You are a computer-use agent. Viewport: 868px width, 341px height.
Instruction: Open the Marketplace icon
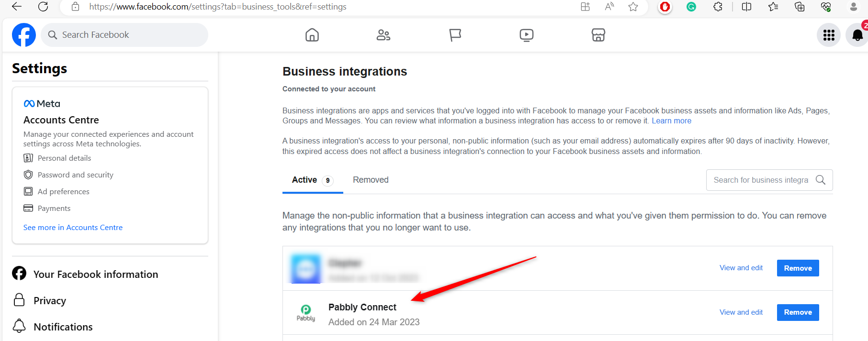[598, 35]
